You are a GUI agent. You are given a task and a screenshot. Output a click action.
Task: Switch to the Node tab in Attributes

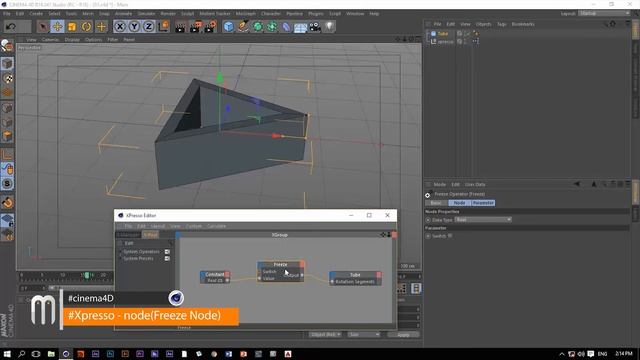pyautogui.click(x=460, y=203)
